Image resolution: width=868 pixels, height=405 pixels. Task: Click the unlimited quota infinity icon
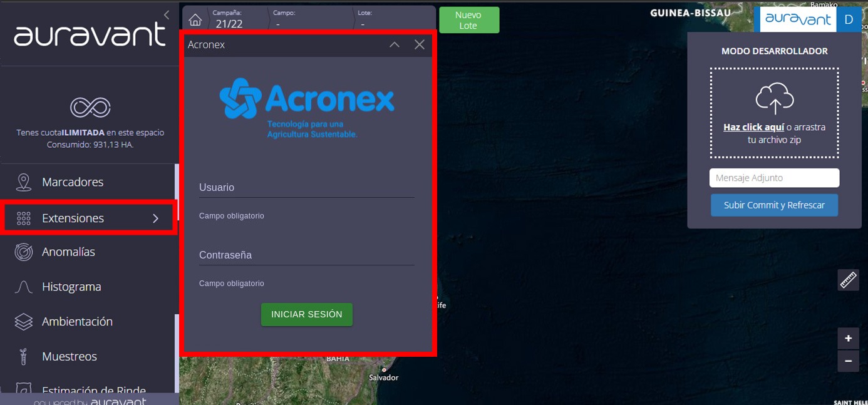(90, 107)
